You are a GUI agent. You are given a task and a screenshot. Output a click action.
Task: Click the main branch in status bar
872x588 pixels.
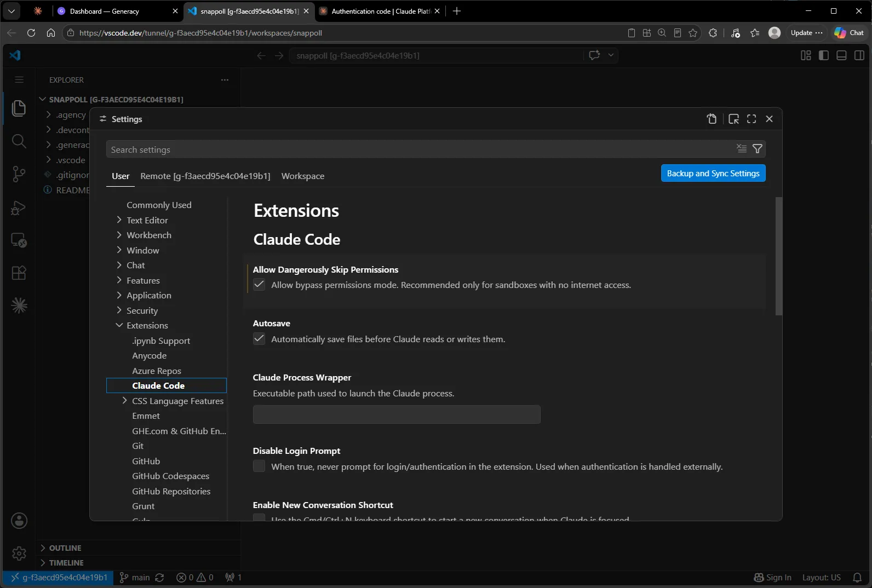(135, 578)
